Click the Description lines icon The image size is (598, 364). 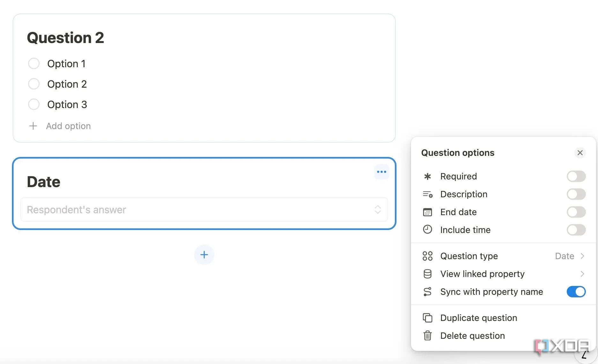click(x=428, y=194)
